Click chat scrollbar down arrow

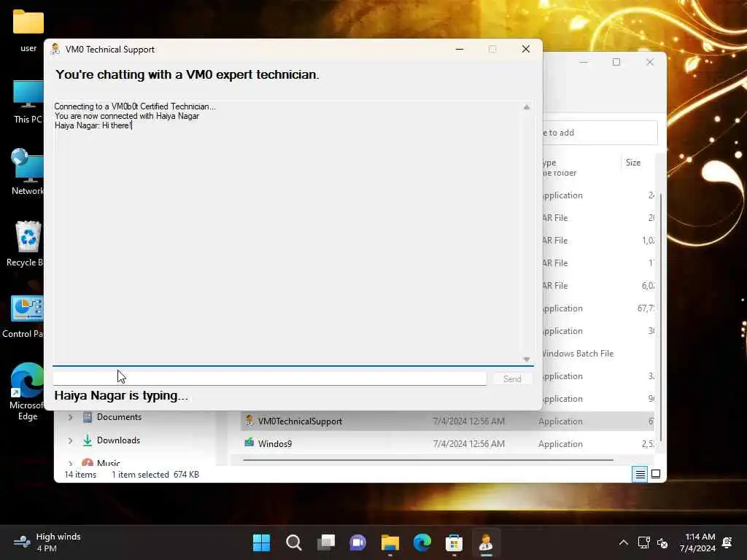(527, 359)
